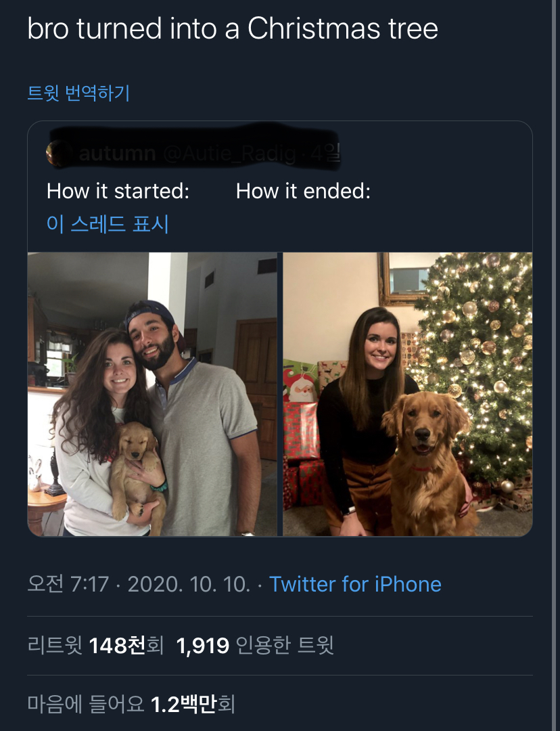Viewport: 560px width, 731px height.
Task: Open the 'Twitter for iPhone' source link
Action: (x=355, y=584)
